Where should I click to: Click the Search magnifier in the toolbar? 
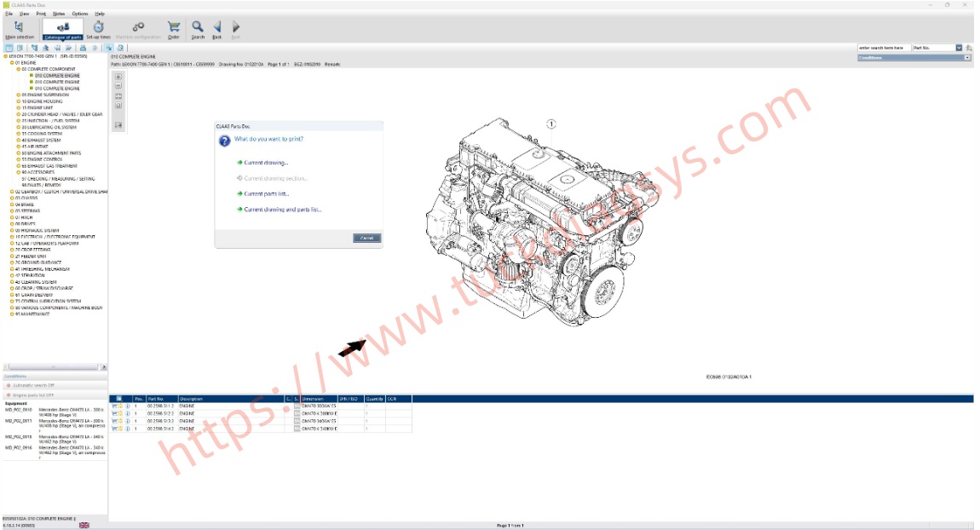click(198, 29)
